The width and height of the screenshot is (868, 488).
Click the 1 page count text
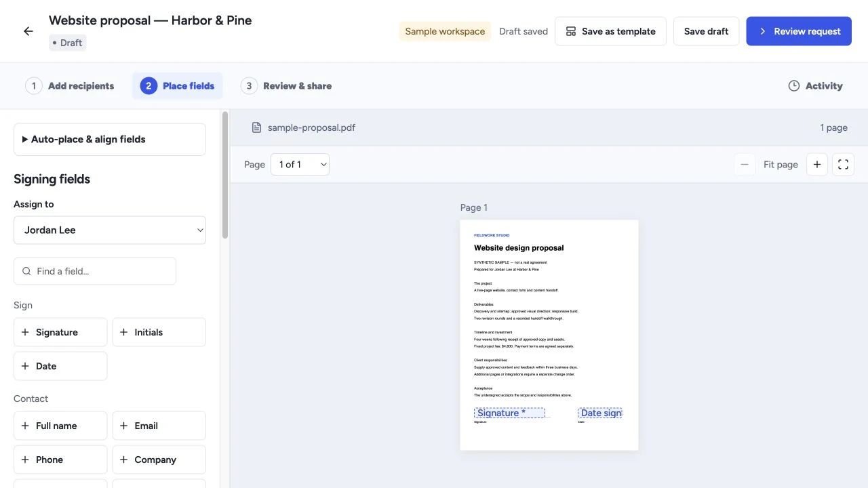tap(834, 127)
